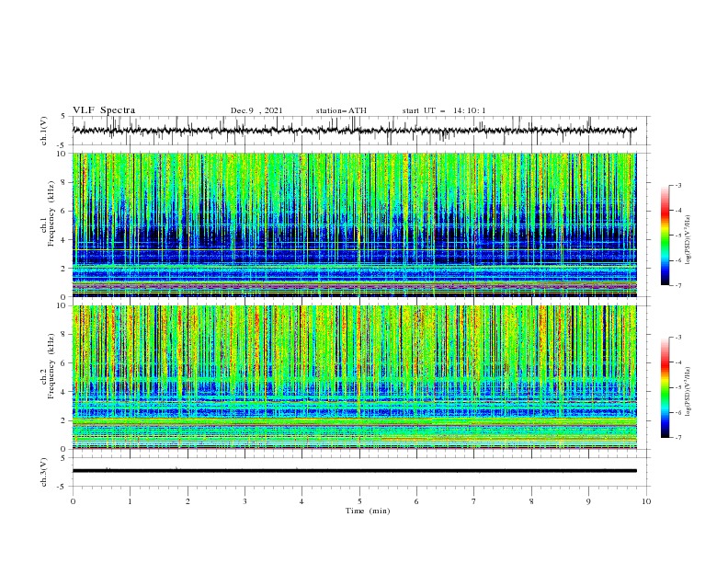Click the "-3" label on ch.1 color bar

tap(677, 185)
